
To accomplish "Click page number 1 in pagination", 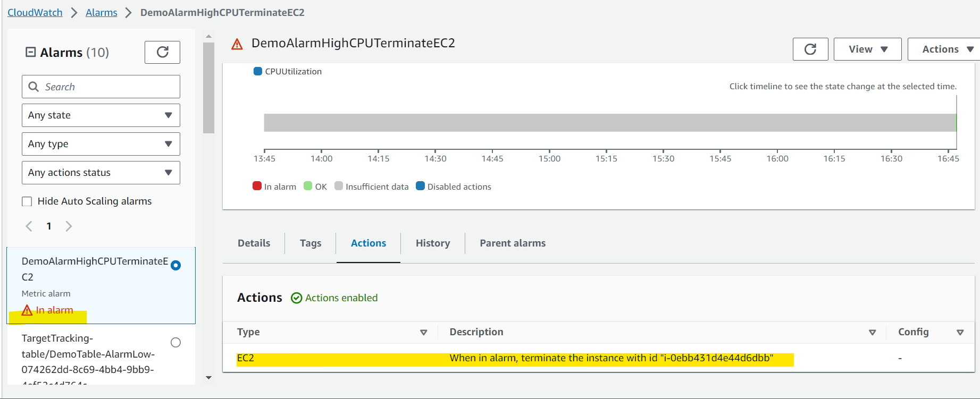I will coord(49,226).
